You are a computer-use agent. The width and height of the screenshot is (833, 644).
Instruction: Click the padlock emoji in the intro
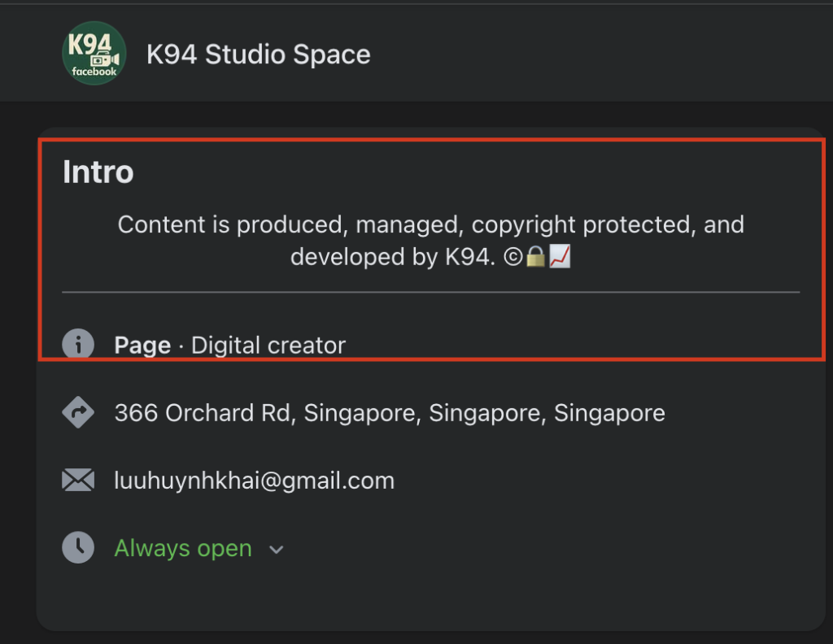[535, 258]
